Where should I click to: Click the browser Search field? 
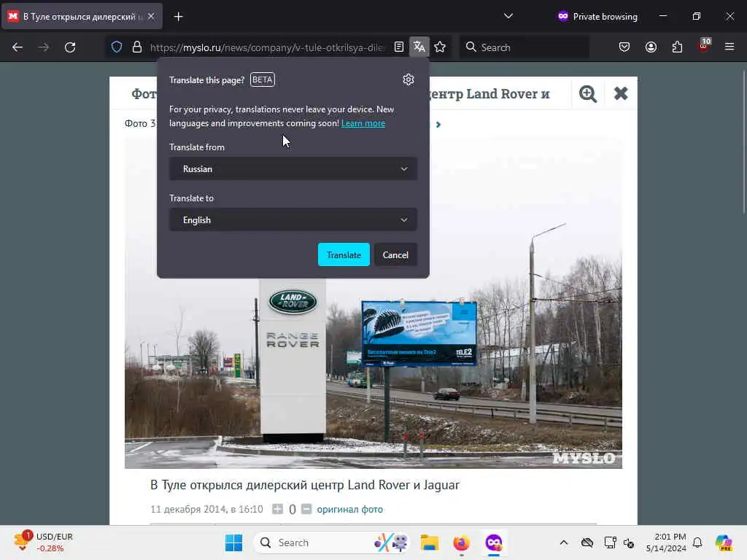524,47
